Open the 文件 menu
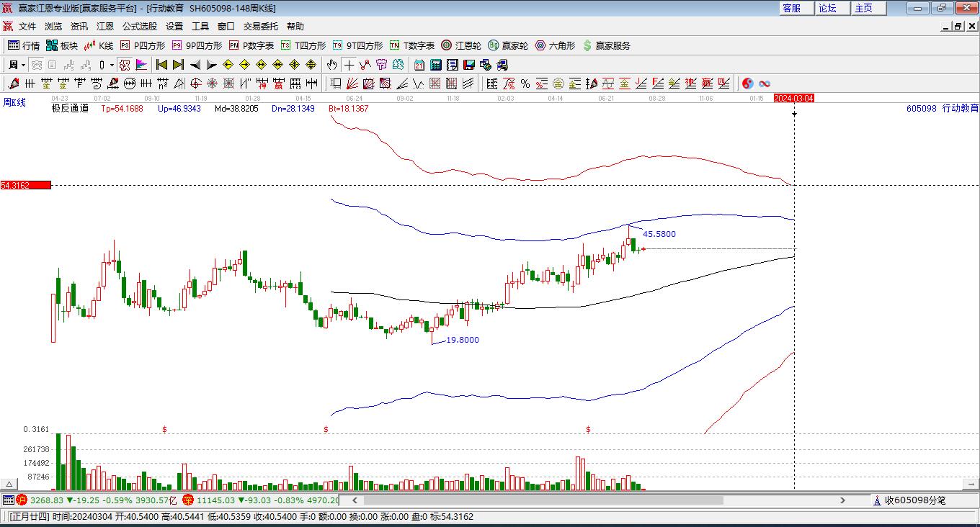The height and width of the screenshot is (527, 980). click(27, 26)
